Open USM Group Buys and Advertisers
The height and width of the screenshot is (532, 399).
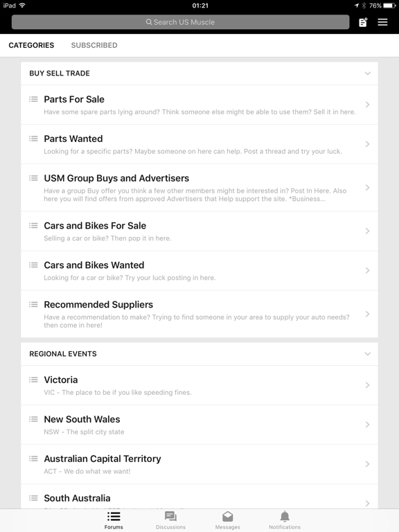pyautogui.click(x=199, y=188)
